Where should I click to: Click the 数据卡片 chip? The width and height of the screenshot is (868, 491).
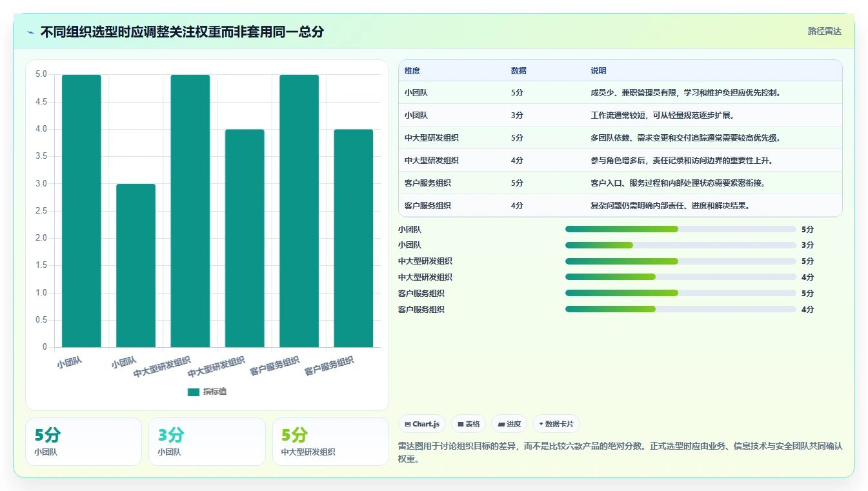coord(556,424)
